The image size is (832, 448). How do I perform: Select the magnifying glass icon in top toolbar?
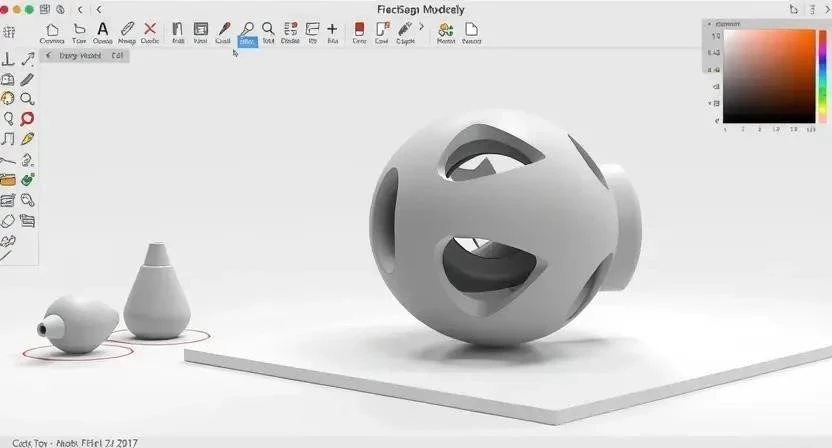click(268, 30)
